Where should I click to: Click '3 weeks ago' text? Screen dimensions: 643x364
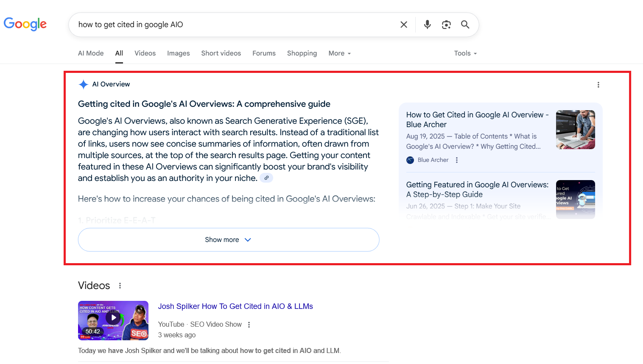177,335
